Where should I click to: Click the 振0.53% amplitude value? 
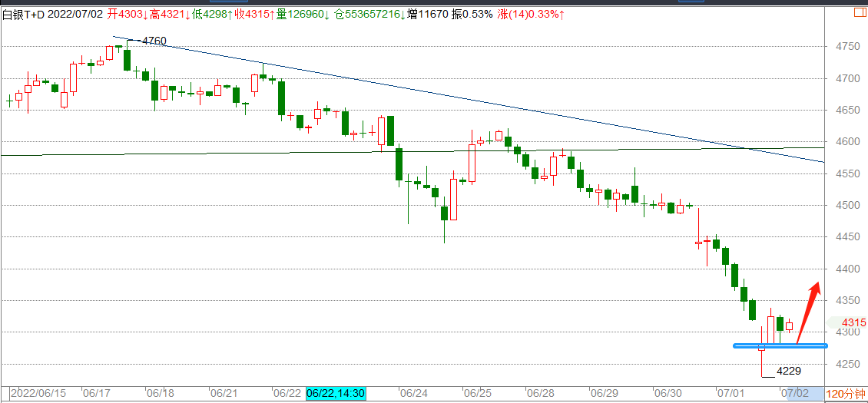pos(472,14)
